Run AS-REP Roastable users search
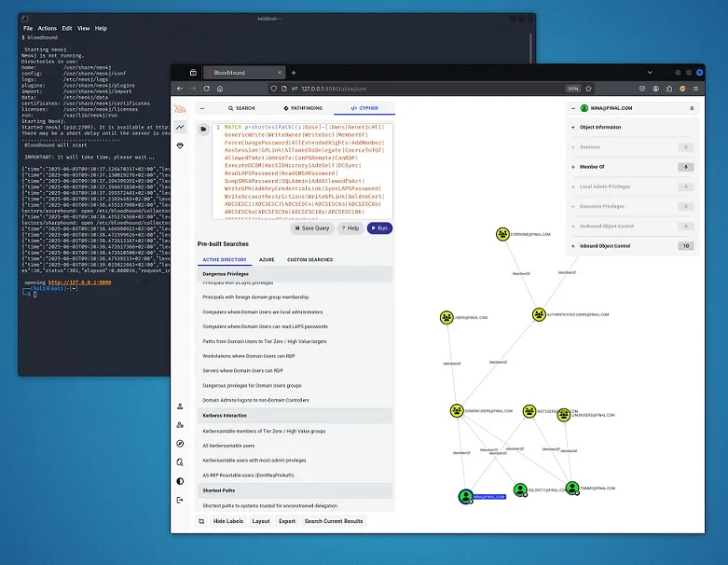Screen dimensions: 728x565 point(248,475)
